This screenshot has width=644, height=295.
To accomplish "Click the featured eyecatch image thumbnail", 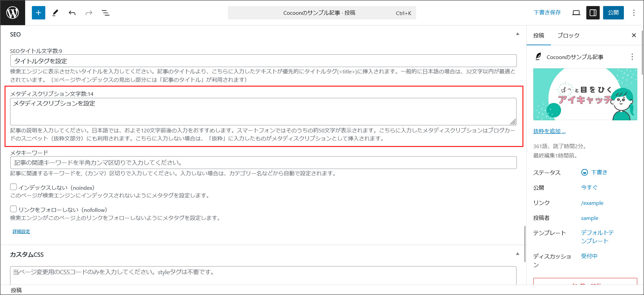I will pyautogui.click(x=585, y=94).
